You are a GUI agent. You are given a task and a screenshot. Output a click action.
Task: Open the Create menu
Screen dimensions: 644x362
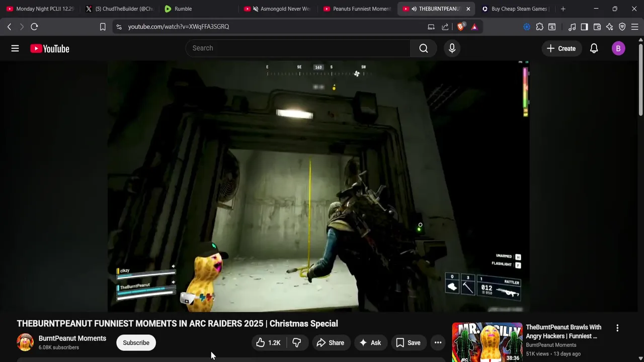pyautogui.click(x=561, y=48)
